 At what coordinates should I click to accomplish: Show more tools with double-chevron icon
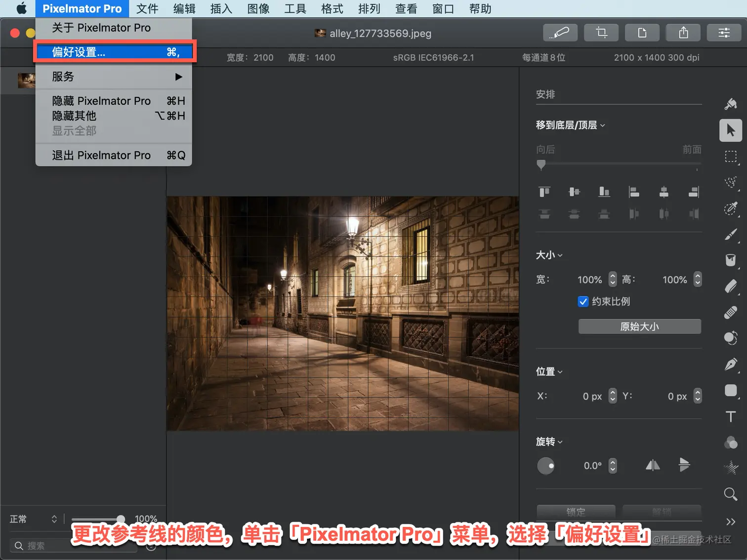[731, 521]
